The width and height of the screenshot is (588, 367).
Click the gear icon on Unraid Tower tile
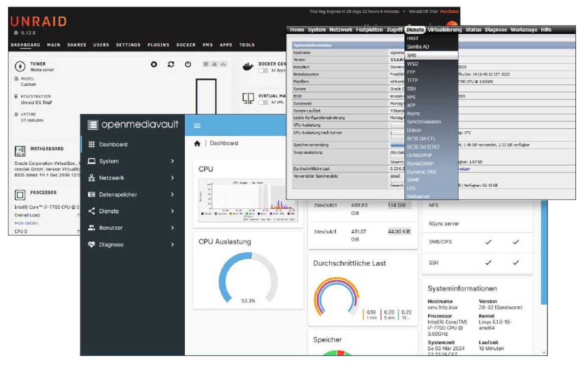206,64
